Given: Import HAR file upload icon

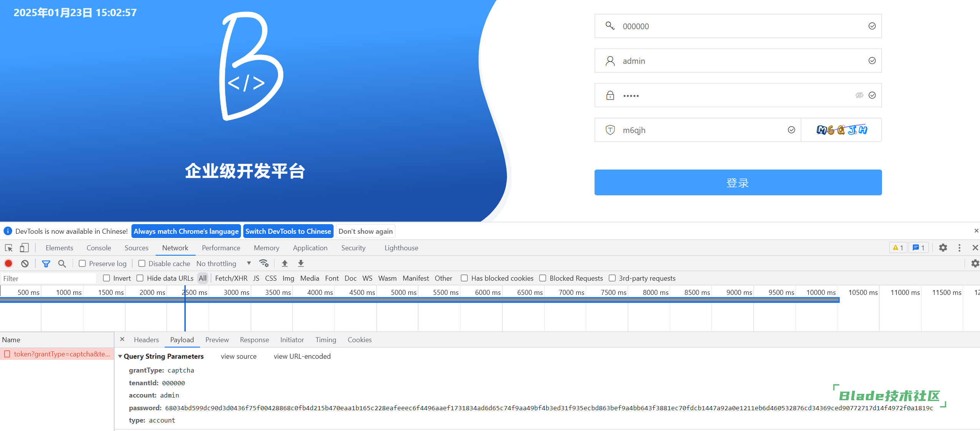Looking at the screenshot, I should (x=285, y=263).
